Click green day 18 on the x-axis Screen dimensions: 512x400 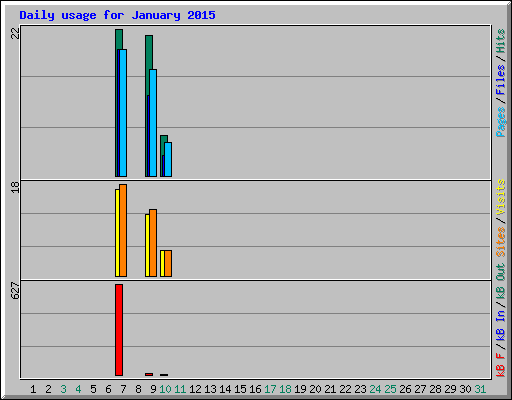(285, 389)
